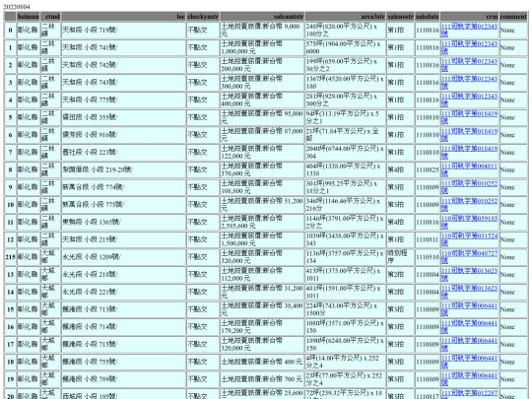Open the 012343 case link in row 0
The width and height of the screenshot is (532, 399).
(469, 31)
